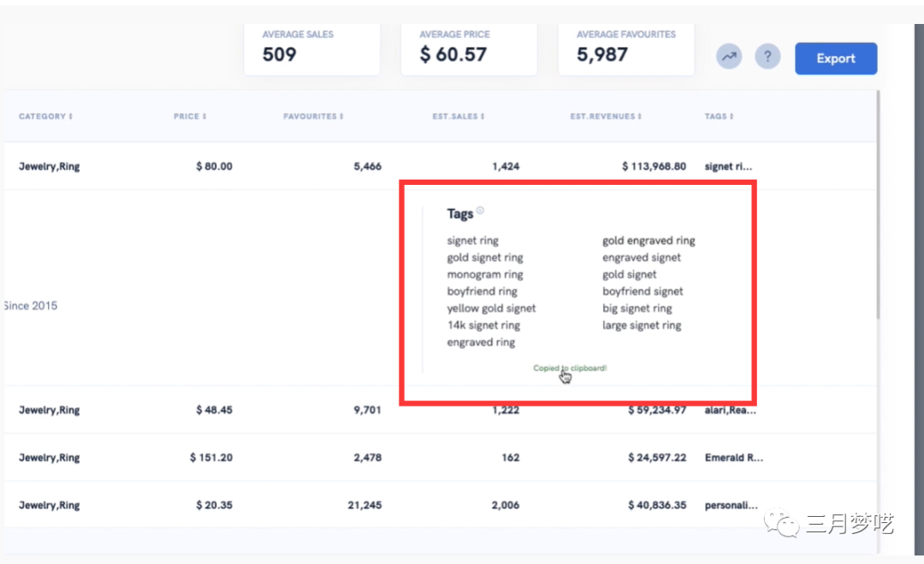
Task: Click the Average Favourites 5,987 card
Action: (x=625, y=48)
